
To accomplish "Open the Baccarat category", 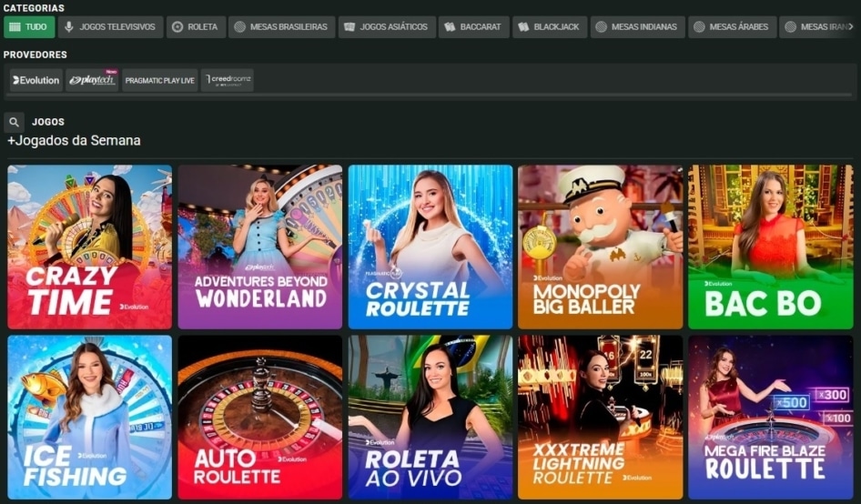I will point(474,27).
